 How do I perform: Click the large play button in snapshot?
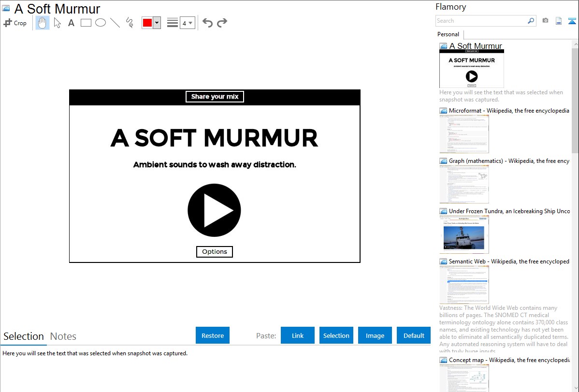(214, 210)
